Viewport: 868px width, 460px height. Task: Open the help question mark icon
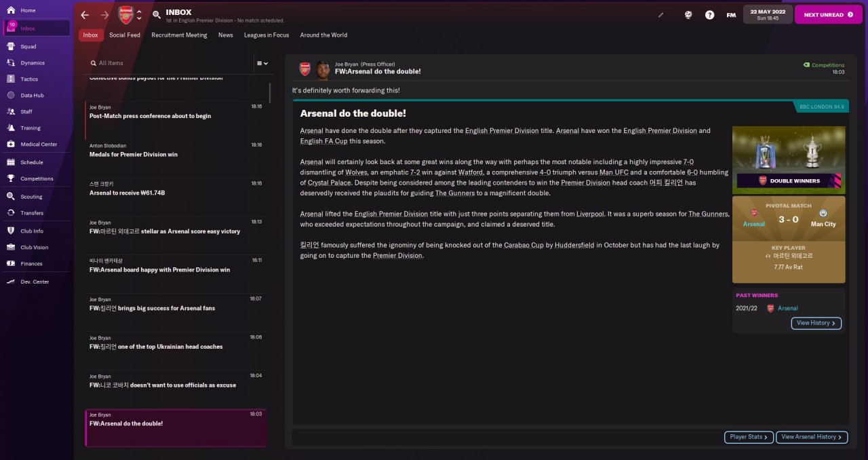(x=709, y=15)
